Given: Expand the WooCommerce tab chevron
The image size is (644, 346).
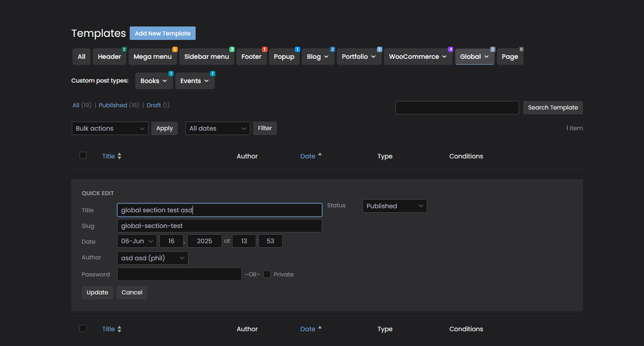Looking at the screenshot, I should (x=444, y=57).
